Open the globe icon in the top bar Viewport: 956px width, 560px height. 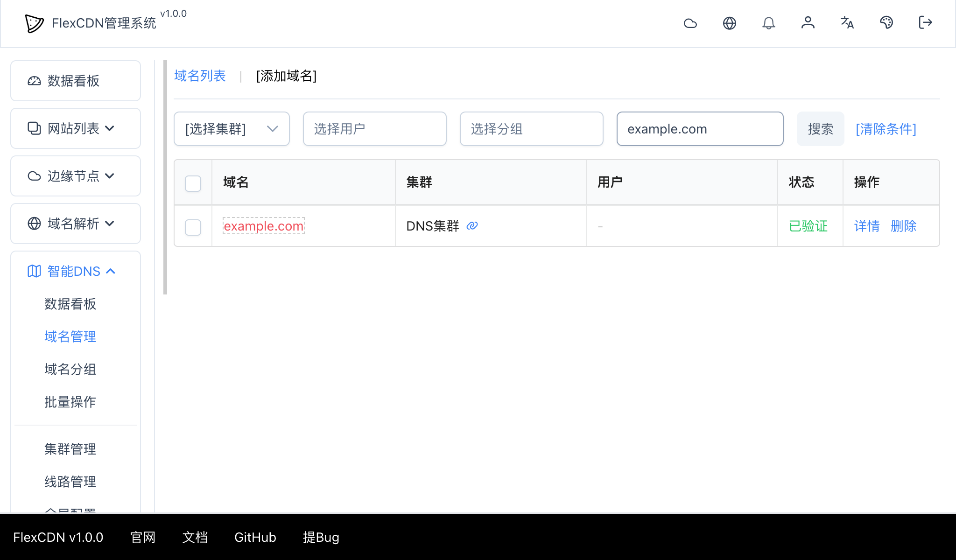[730, 23]
